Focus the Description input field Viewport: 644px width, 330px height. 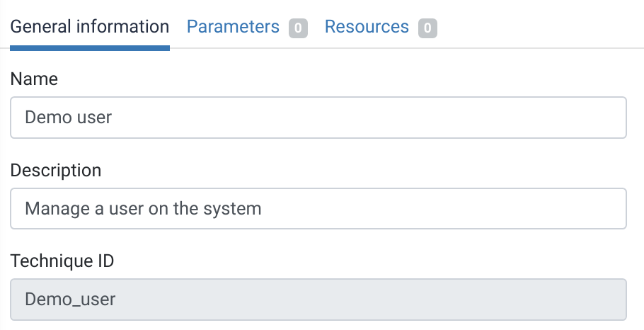[x=318, y=209]
